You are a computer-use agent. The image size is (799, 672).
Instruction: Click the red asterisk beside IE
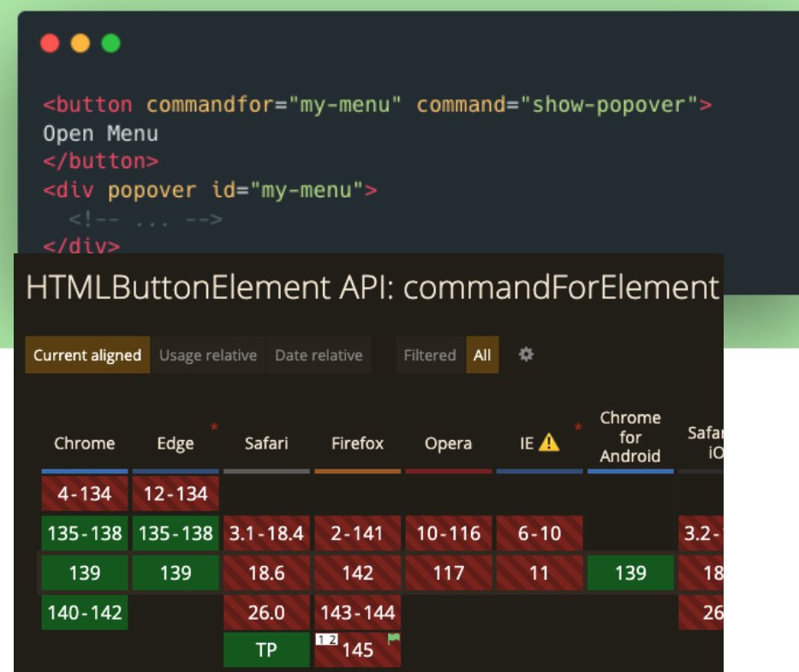coord(578,425)
